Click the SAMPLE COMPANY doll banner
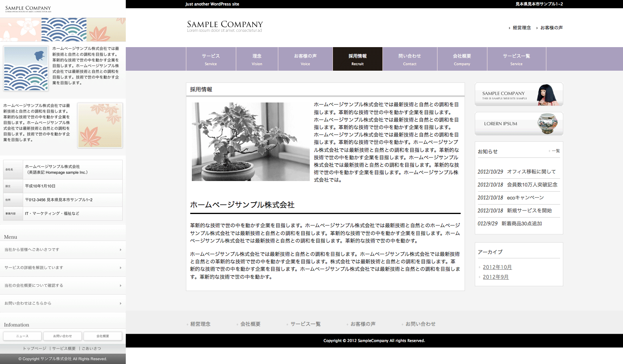 [x=519, y=94]
